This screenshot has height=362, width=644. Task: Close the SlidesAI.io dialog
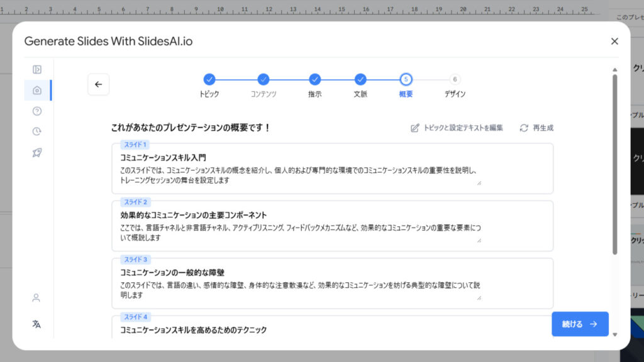tap(614, 41)
